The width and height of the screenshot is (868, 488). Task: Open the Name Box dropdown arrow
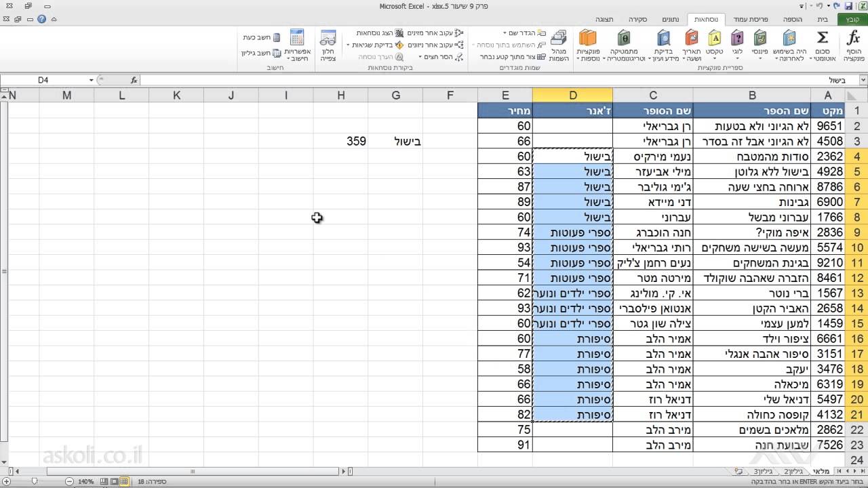(91, 80)
